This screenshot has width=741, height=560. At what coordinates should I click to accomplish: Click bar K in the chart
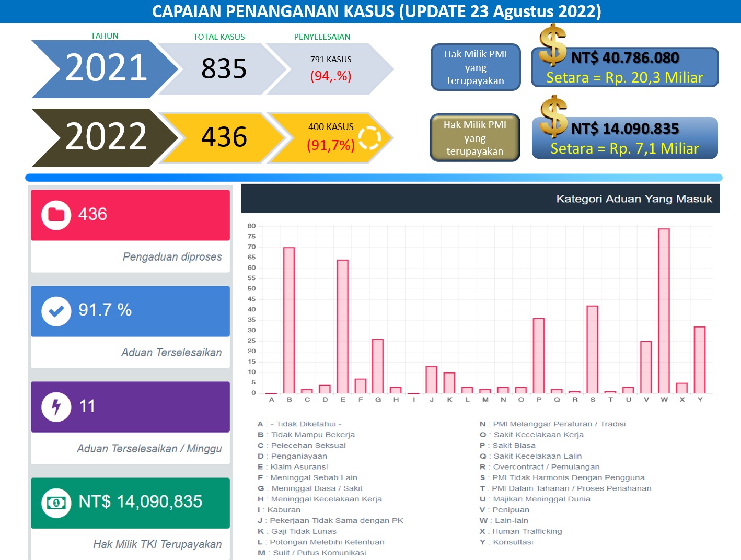tap(449, 383)
